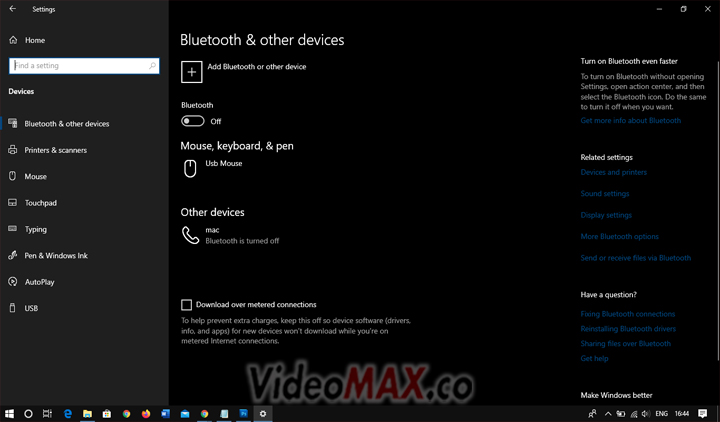Open Task View on the taskbar

47,414
